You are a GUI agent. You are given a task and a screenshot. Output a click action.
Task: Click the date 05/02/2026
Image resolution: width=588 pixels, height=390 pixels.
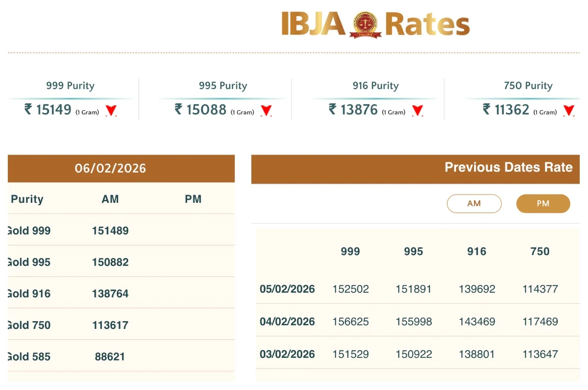tap(287, 289)
